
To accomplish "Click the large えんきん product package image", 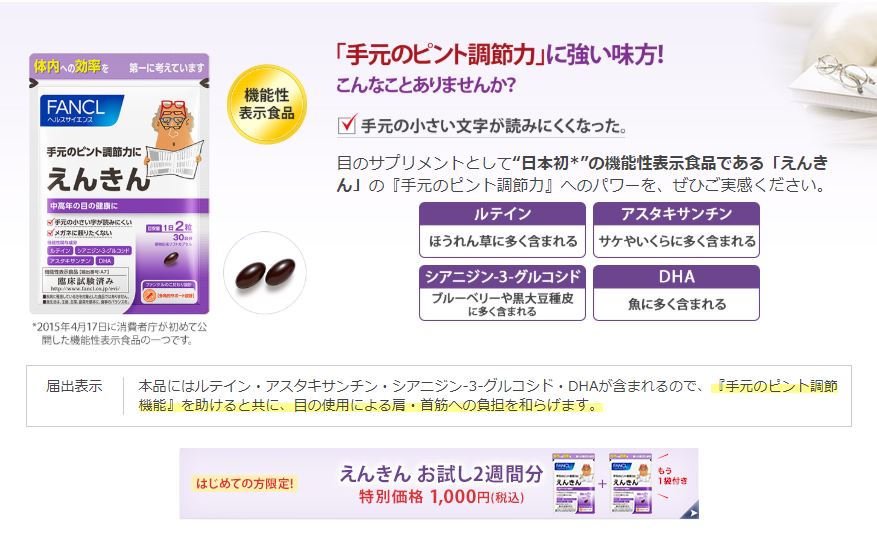I will click(119, 184).
